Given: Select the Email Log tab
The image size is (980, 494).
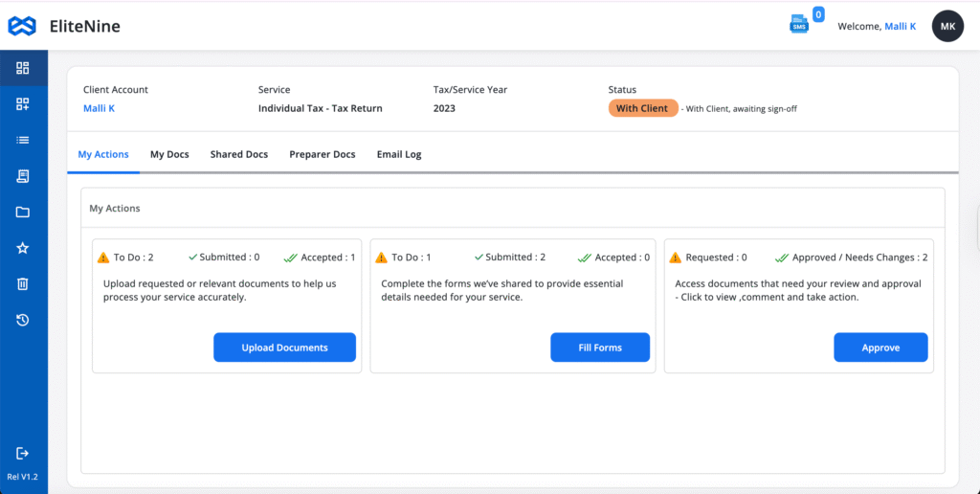Looking at the screenshot, I should (398, 154).
